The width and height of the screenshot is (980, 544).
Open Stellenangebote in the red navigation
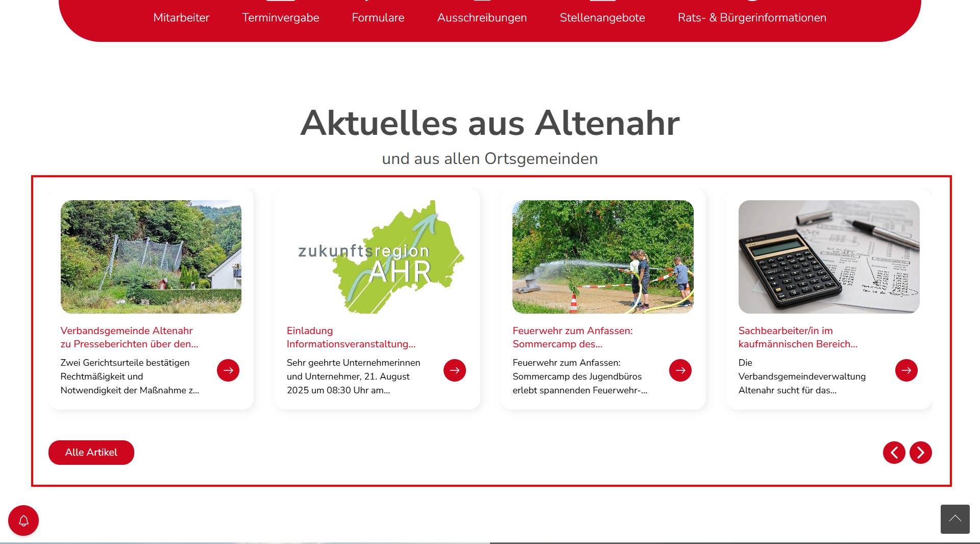point(602,18)
